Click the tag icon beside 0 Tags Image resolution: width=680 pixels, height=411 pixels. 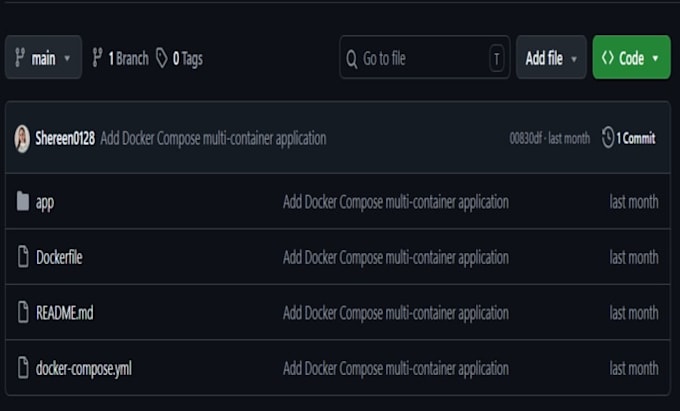(x=162, y=58)
